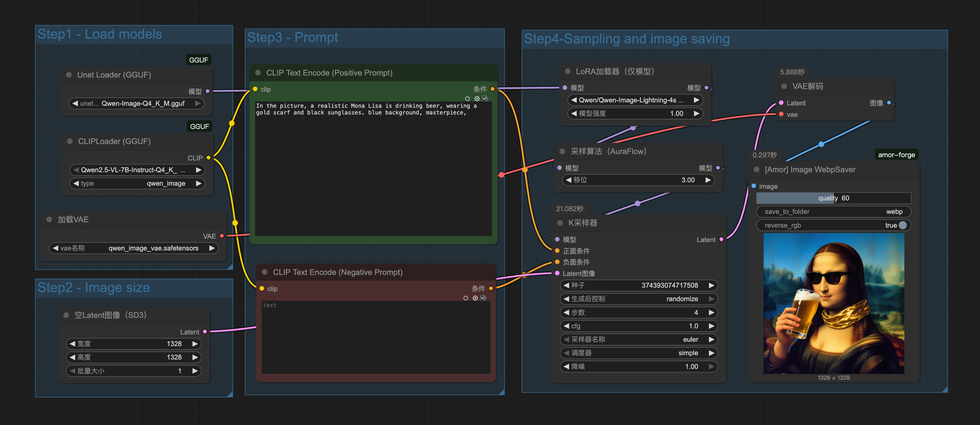Collapse the Image WebpSaver node via its dot
This screenshot has height=425, width=980.
[757, 170]
